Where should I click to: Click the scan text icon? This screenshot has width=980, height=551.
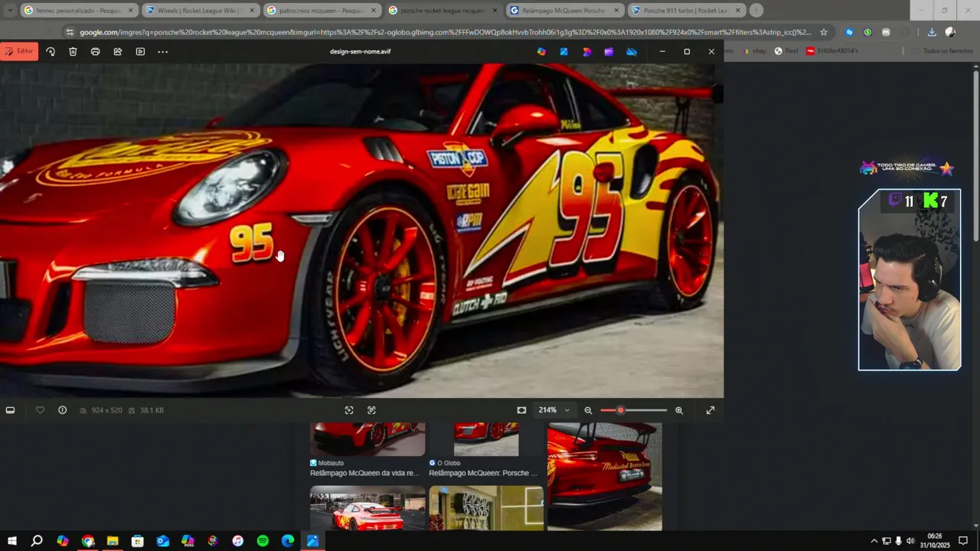click(x=371, y=410)
